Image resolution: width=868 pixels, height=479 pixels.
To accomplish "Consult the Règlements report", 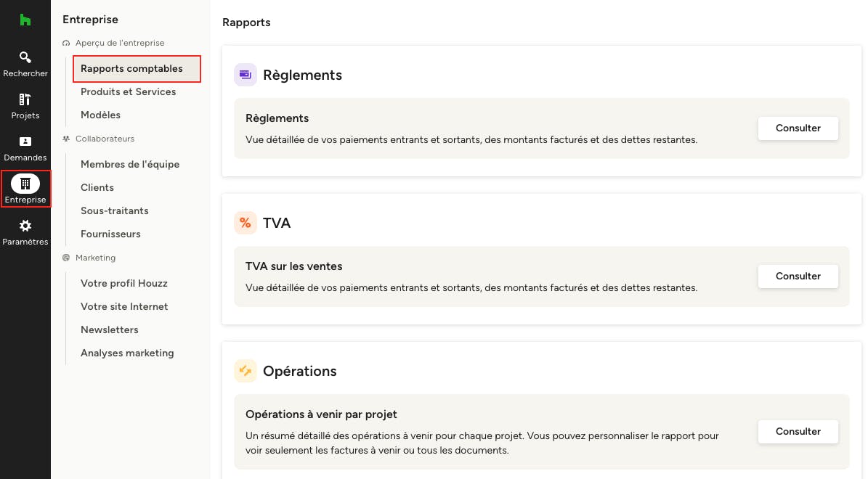I will click(x=798, y=128).
